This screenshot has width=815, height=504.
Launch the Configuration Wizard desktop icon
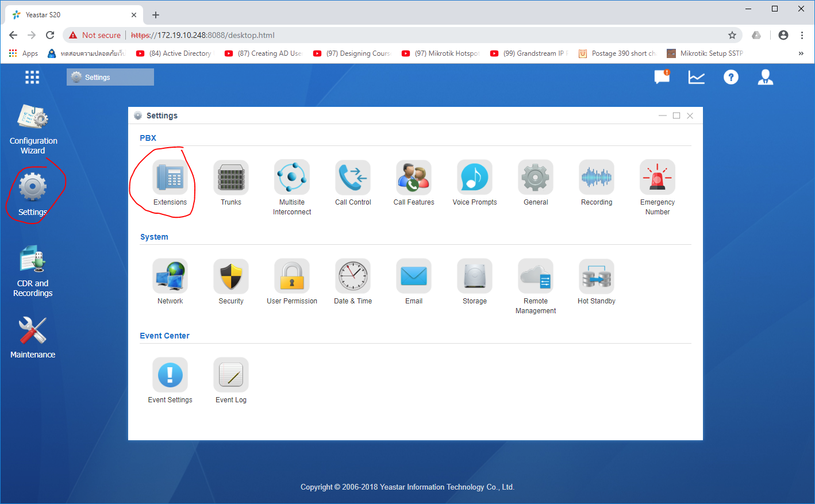tap(33, 129)
